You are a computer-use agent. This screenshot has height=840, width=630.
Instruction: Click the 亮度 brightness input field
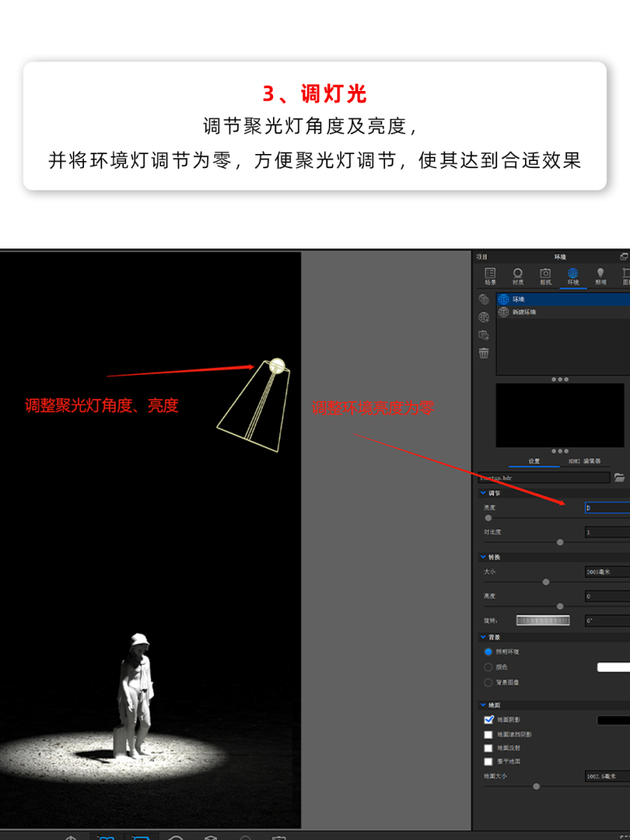[x=606, y=507]
